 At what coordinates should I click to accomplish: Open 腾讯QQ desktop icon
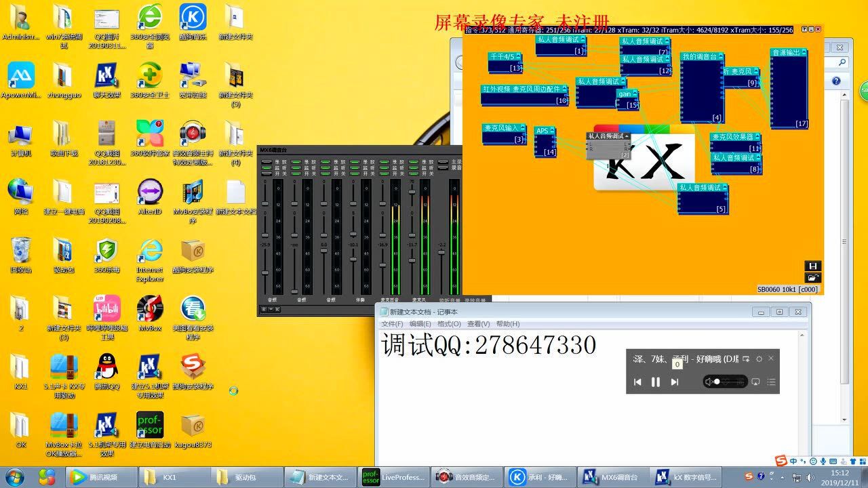coord(106,371)
